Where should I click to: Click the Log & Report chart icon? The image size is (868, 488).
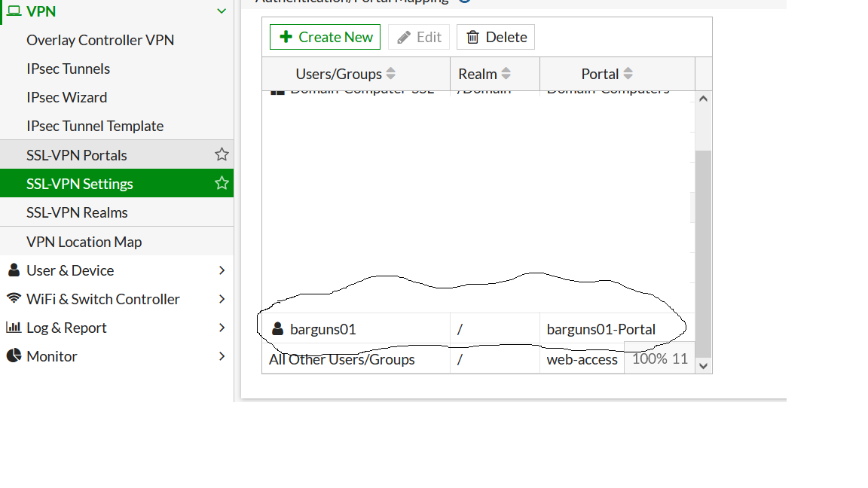tap(14, 327)
